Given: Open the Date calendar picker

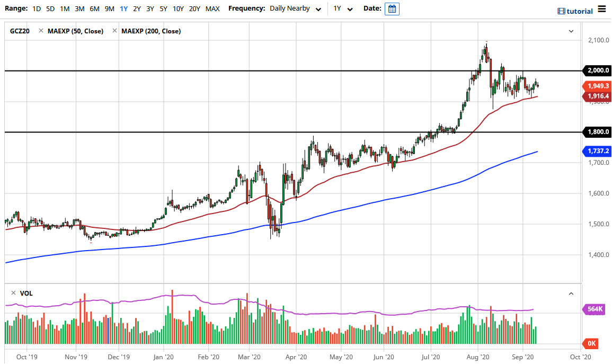Looking at the screenshot, I should click(392, 8).
